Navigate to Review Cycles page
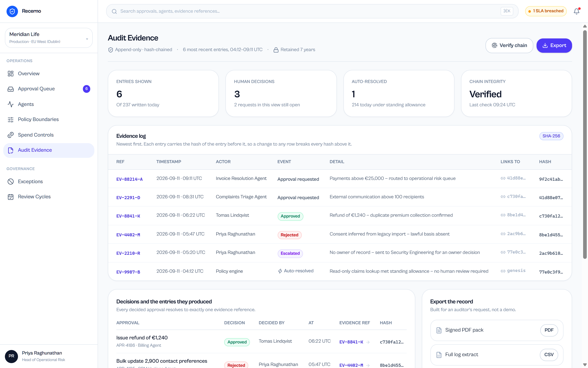This screenshot has width=588, height=368. 49,197
